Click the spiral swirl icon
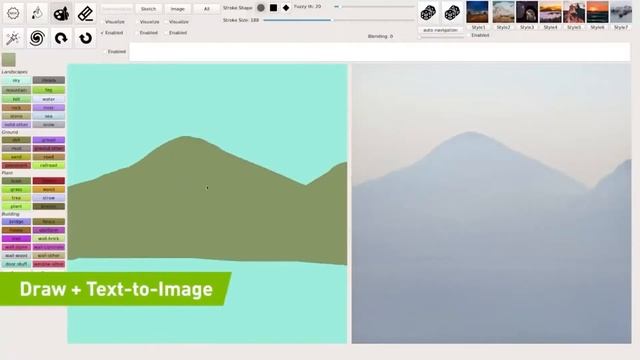Image resolution: width=640 pixels, height=360 pixels. [37, 38]
